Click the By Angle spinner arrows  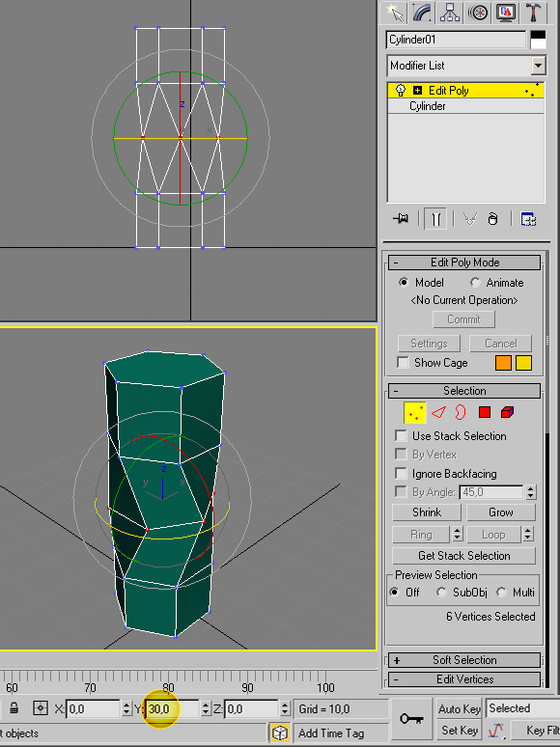pyautogui.click(x=530, y=492)
